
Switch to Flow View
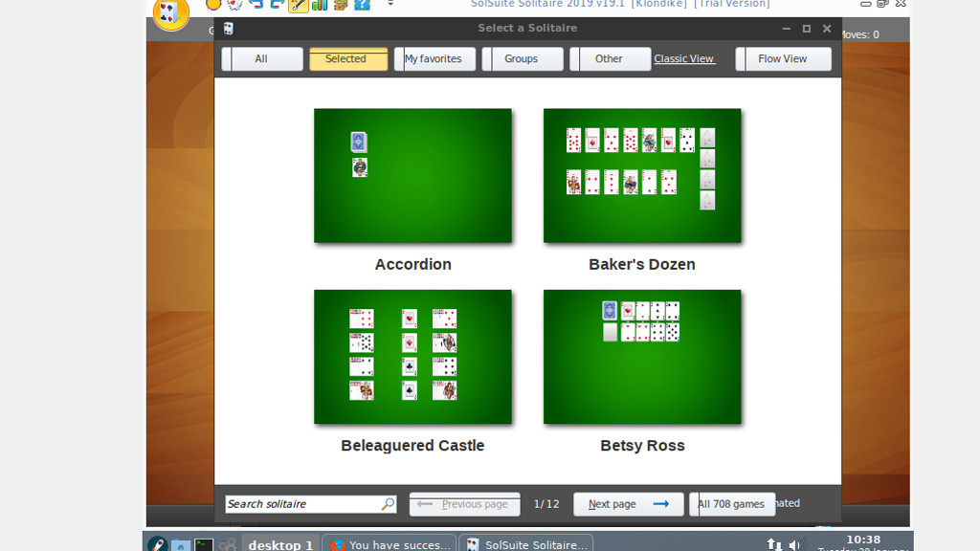782,59
